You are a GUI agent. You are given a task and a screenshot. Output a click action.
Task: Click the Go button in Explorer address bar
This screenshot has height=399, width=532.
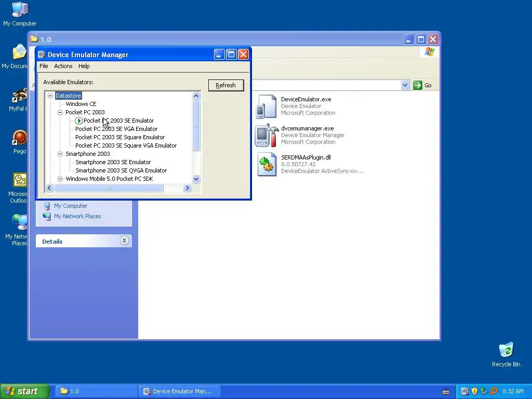pos(422,85)
